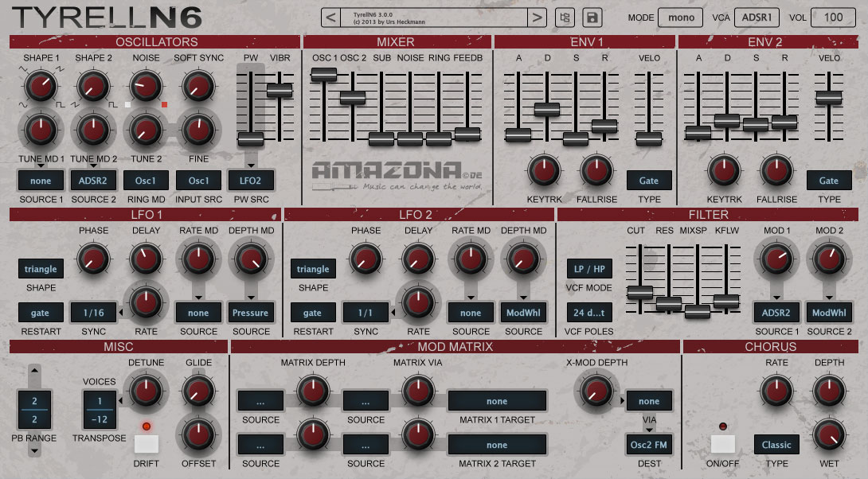
Task: Click the preset name display TyrellN6 3.0.0
Action: (x=433, y=18)
